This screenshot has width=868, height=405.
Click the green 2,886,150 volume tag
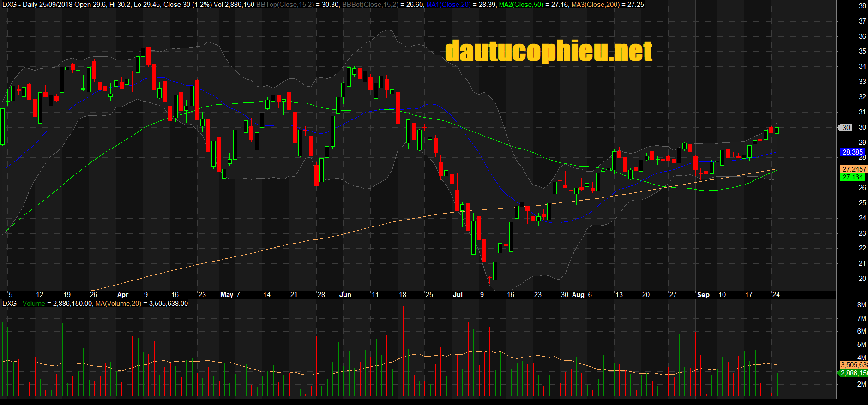click(x=853, y=373)
